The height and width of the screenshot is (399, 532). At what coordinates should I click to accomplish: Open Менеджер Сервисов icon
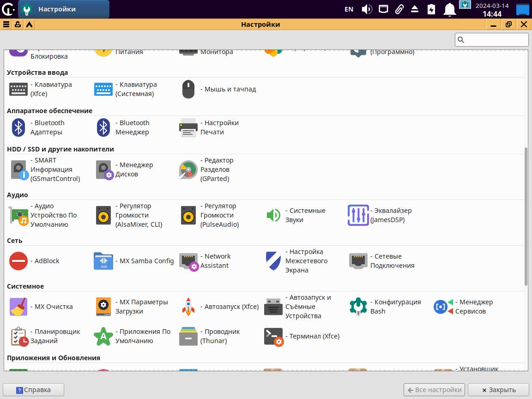pyautogui.click(x=443, y=307)
